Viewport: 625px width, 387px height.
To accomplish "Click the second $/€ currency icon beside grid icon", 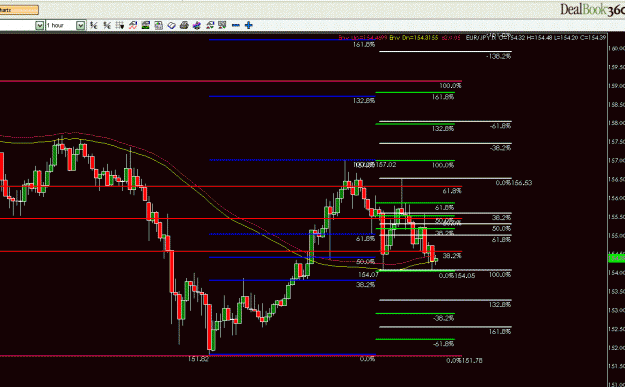I will [x=107, y=25].
